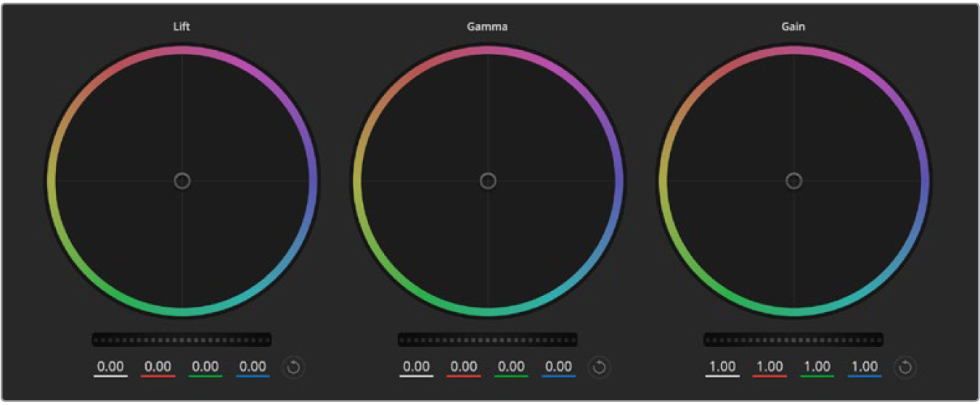The height and width of the screenshot is (405, 980).
Task: Select the Gamma green value field
Action: point(511,367)
